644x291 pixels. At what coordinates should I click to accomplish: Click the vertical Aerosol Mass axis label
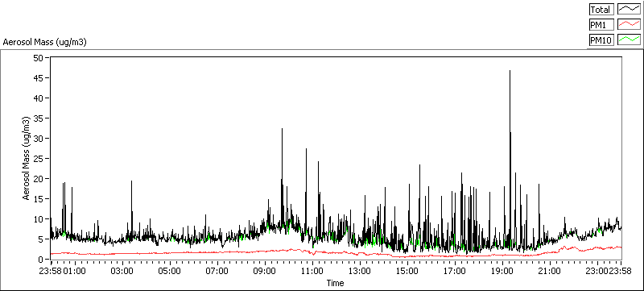pos(26,158)
